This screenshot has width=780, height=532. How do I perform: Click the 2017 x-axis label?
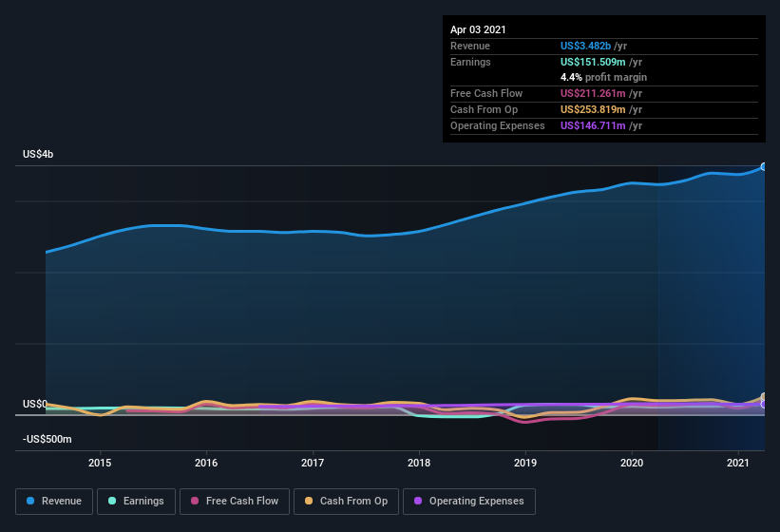pyautogui.click(x=313, y=463)
